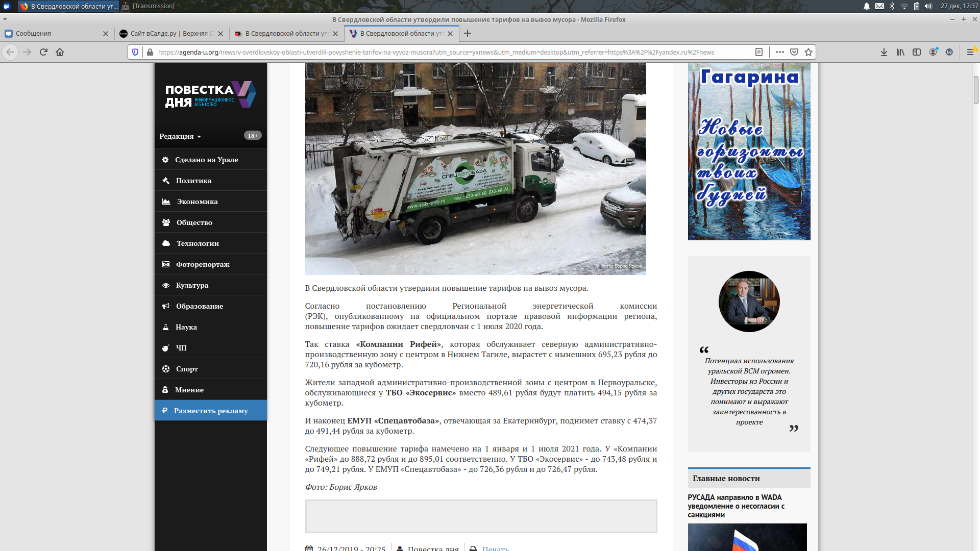
Task: Reload the current page
Action: click(x=43, y=52)
